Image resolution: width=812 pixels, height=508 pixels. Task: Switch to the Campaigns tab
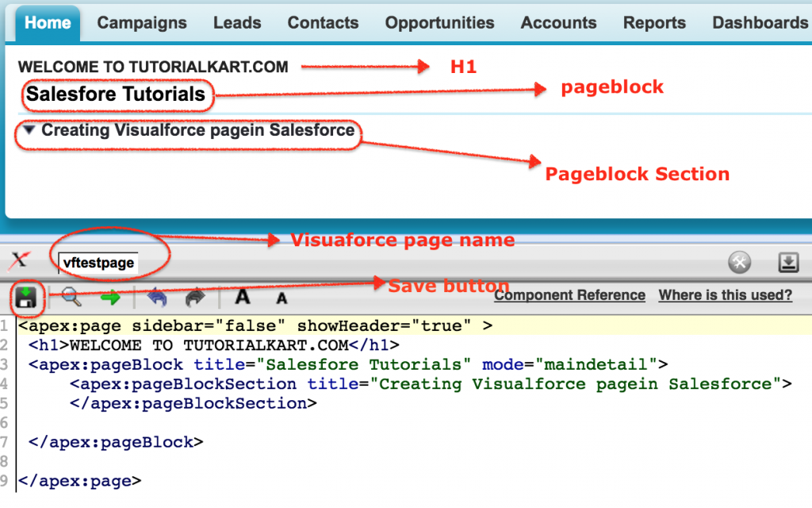click(x=141, y=22)
